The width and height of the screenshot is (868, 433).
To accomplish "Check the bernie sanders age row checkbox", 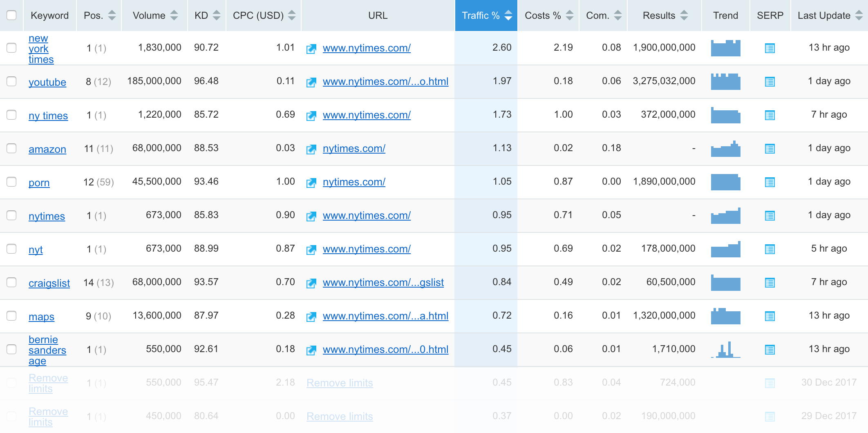I will pyautogui.click(x=11, y=349).
